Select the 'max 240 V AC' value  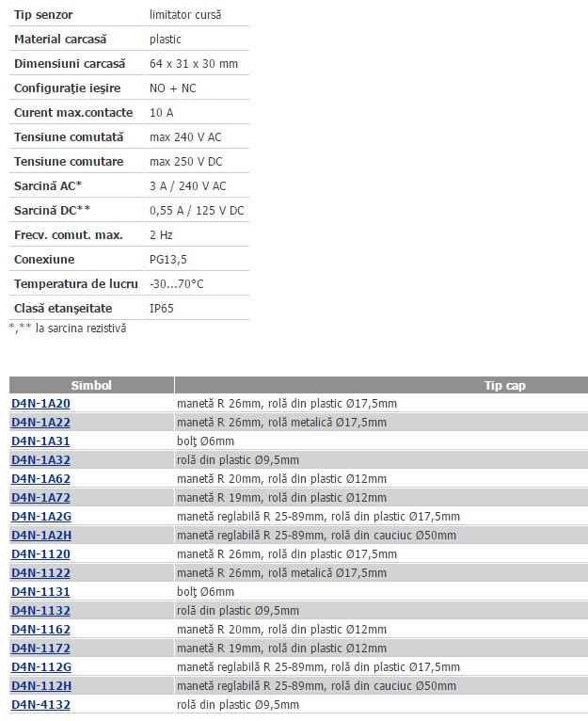(x=185, y=136)
